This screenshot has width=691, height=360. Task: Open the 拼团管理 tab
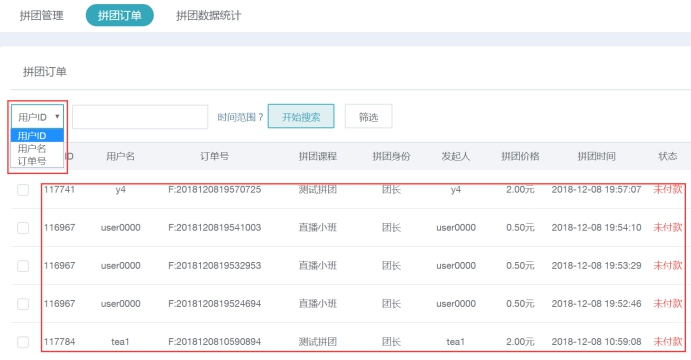coord(41,15)
